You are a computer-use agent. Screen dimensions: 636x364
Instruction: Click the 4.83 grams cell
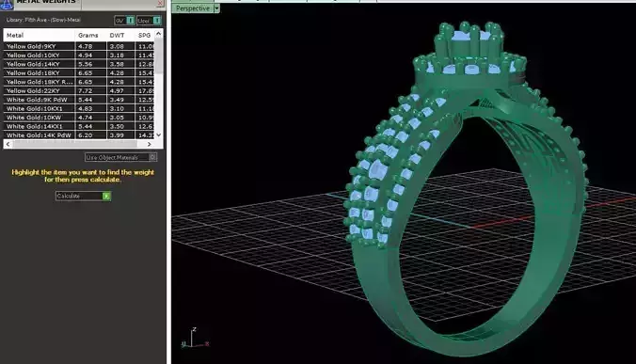pos(91,108)
